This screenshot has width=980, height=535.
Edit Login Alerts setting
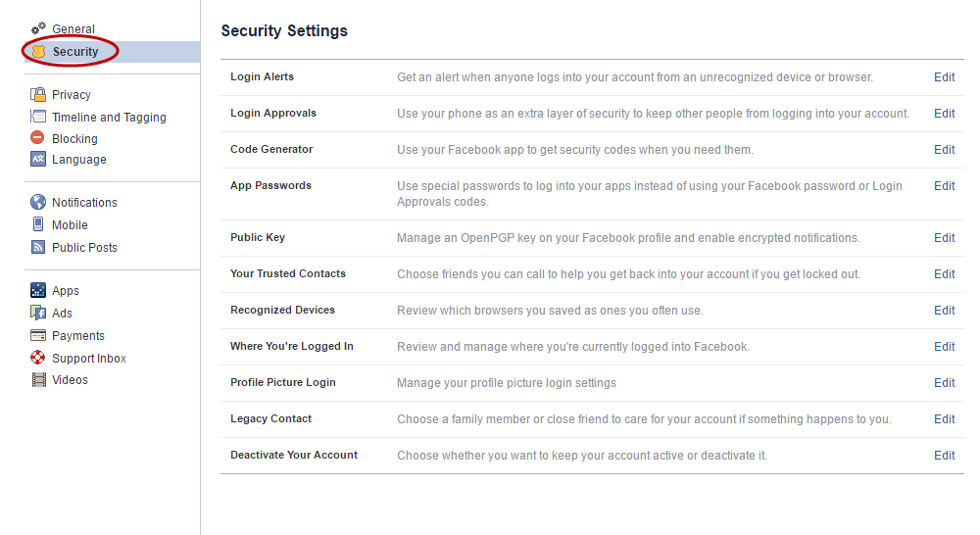click(x=944, y=76)
